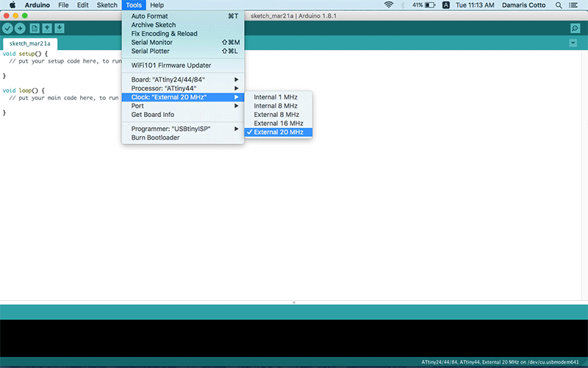Click inside the black console output area
This screenshot has height=368, width=588.
click(x=294, y=338)
